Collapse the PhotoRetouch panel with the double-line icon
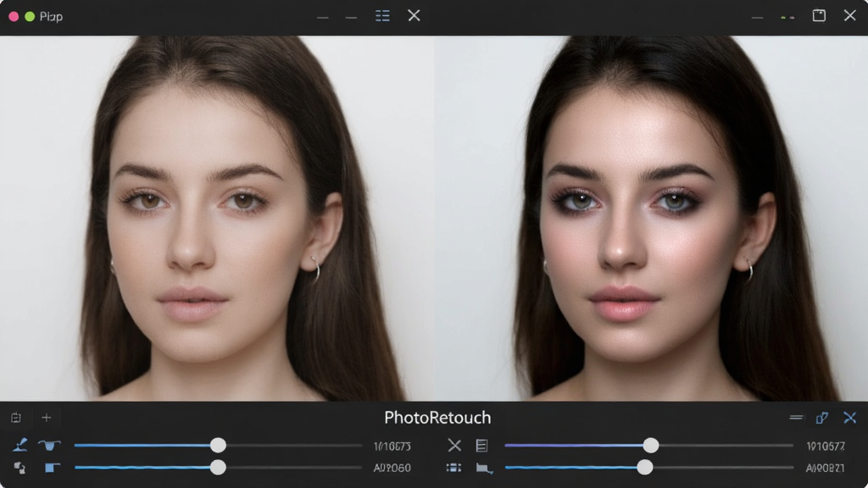Viewport: 868px width, 488px height. tap(796, 417)
